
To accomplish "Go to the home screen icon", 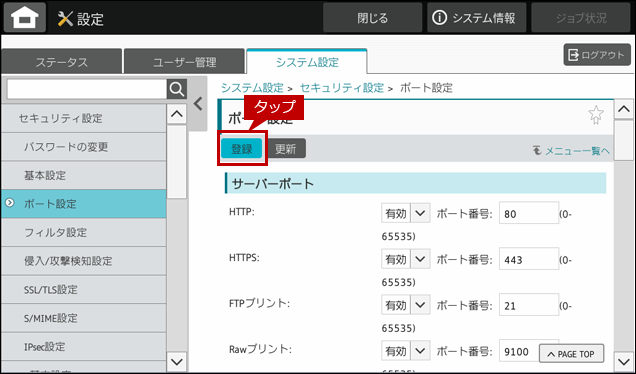I will pyautogui.click(x=25, y=17).
